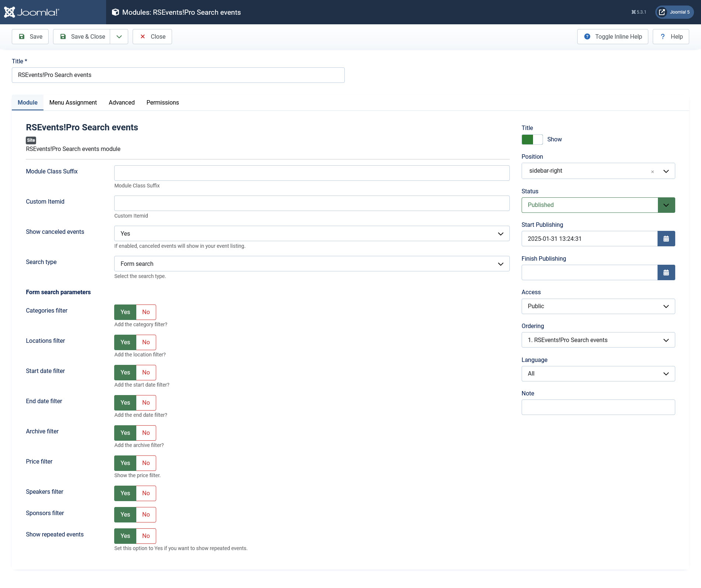This screenshot has width=701, height=588.
Task: Set Speakers filter to Yes
Action: point(125,493)
